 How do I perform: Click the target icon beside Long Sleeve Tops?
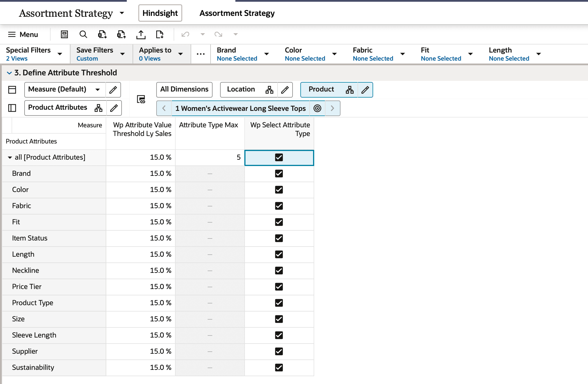pos(317,108)
